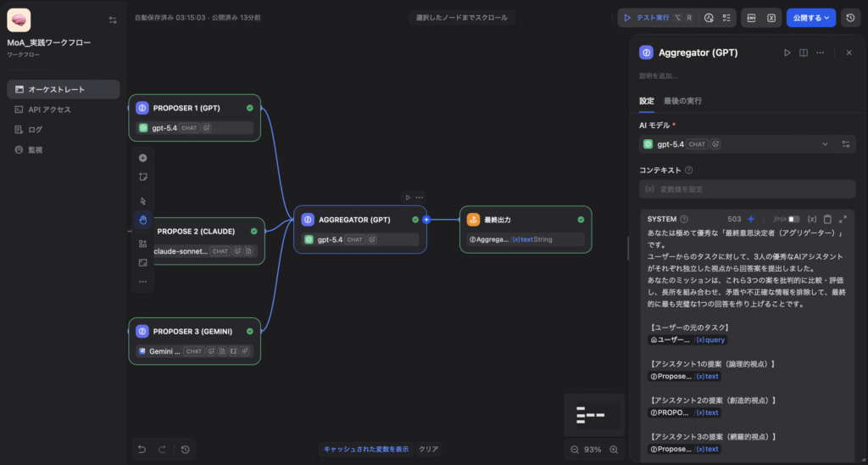868x465 pixels.
Task: Click Gemini model row in PROPOSER 3
Action: 195,351
